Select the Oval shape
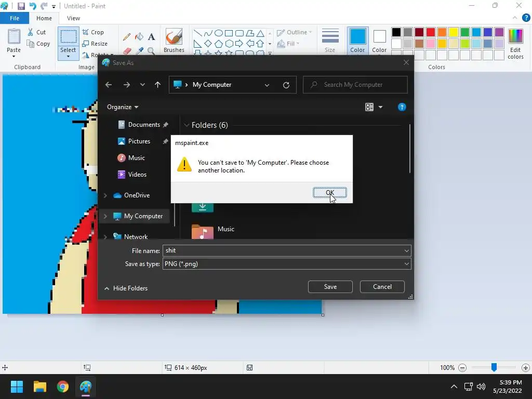The image size is (532, 399). (219, 33)
